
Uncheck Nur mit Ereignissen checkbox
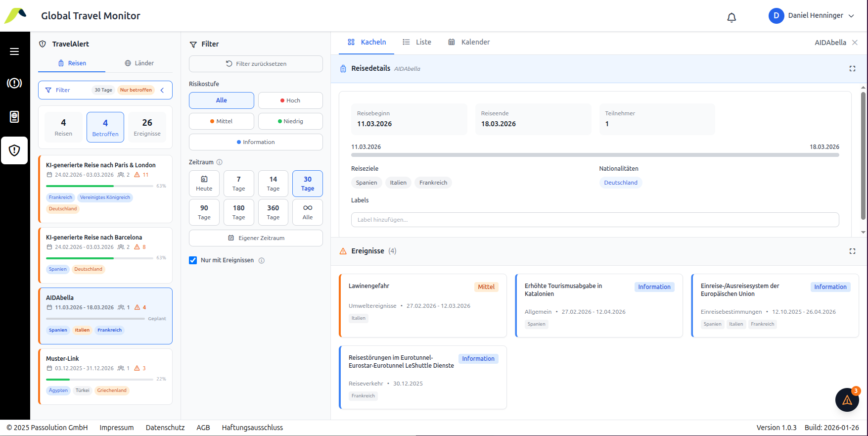point(193,260)
